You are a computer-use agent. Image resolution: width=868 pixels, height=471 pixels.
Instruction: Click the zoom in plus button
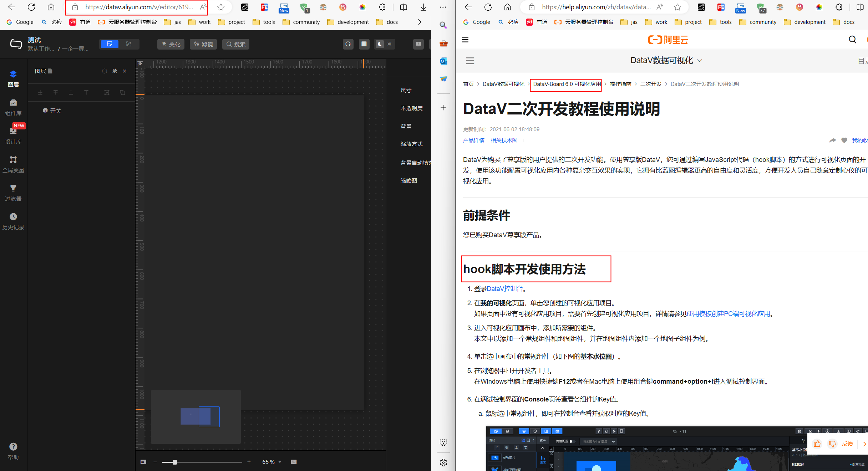[x=249, y=462]
